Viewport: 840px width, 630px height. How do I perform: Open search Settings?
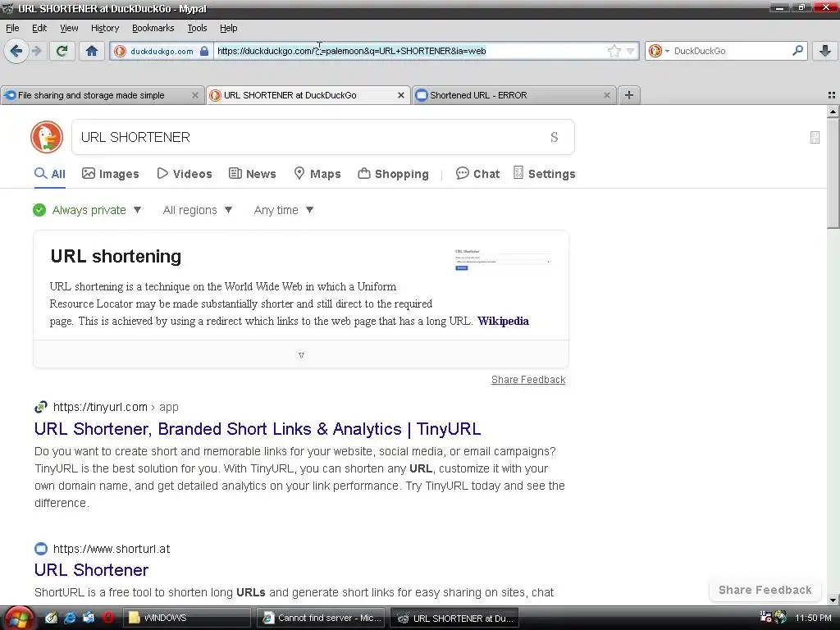[x=545, y=174]
